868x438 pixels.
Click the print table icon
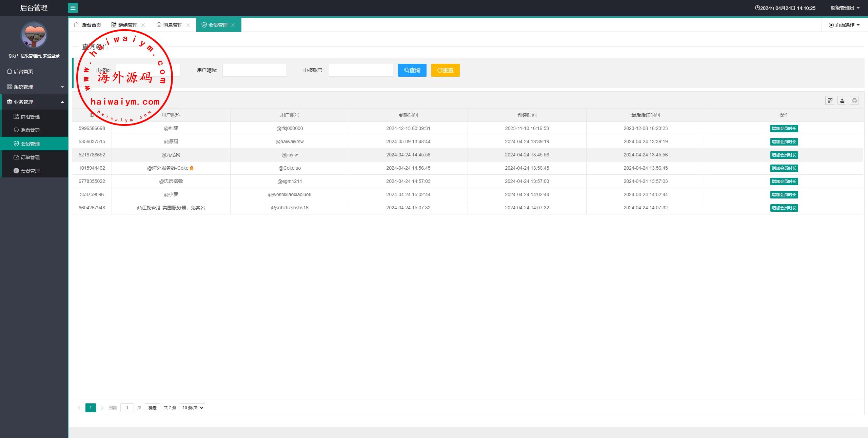pyautogui.click(x=854, y=100)
